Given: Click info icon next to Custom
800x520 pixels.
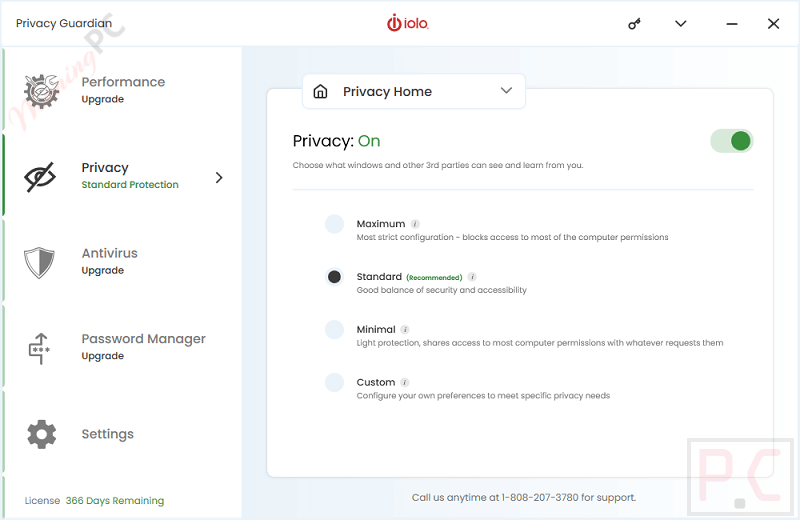Looking at the screenshot, I should (405, 382).
